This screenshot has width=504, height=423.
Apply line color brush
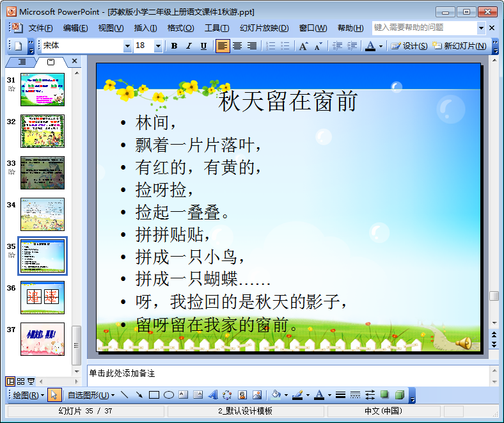click(297, 395)
